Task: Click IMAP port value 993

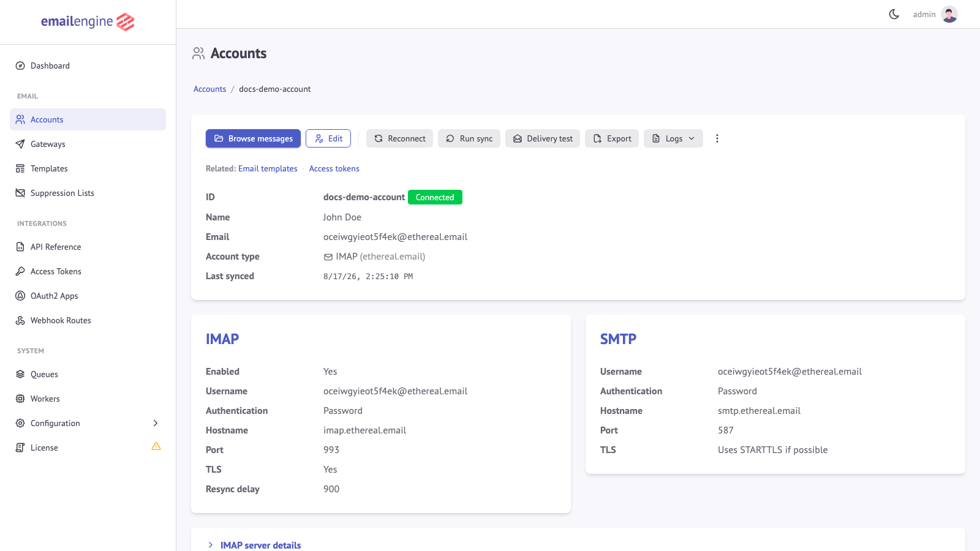Action: (331, 450)
